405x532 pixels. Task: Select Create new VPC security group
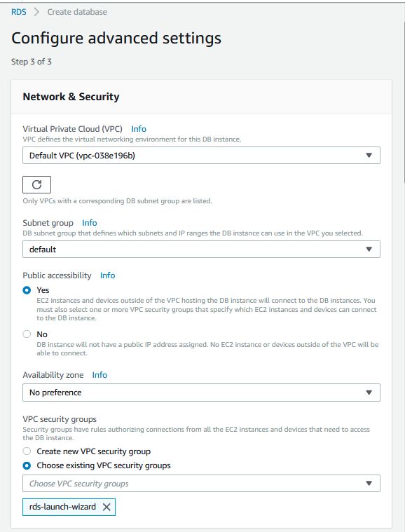[27, 451]
